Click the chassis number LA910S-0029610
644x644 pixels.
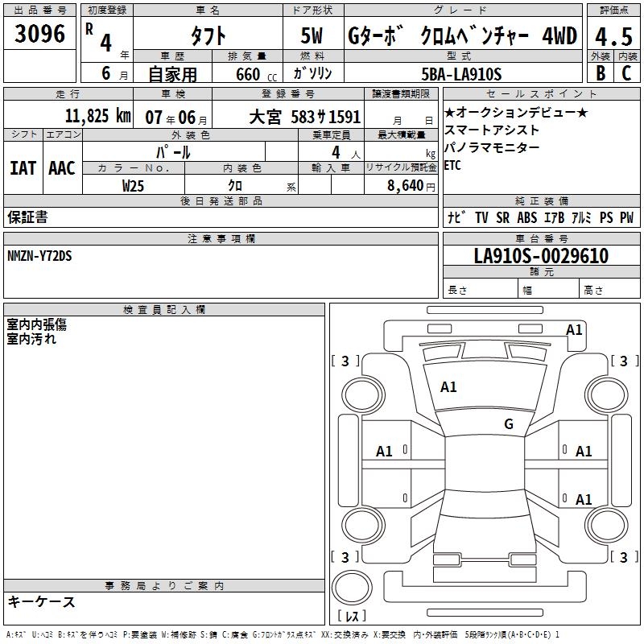click(x=541, y=256)
